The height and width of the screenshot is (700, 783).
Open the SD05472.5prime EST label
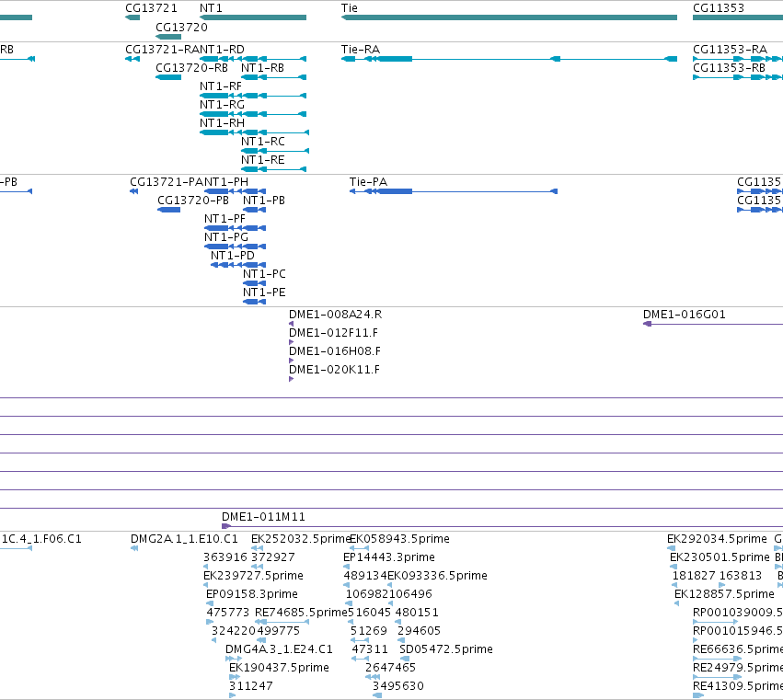[446, 650]
